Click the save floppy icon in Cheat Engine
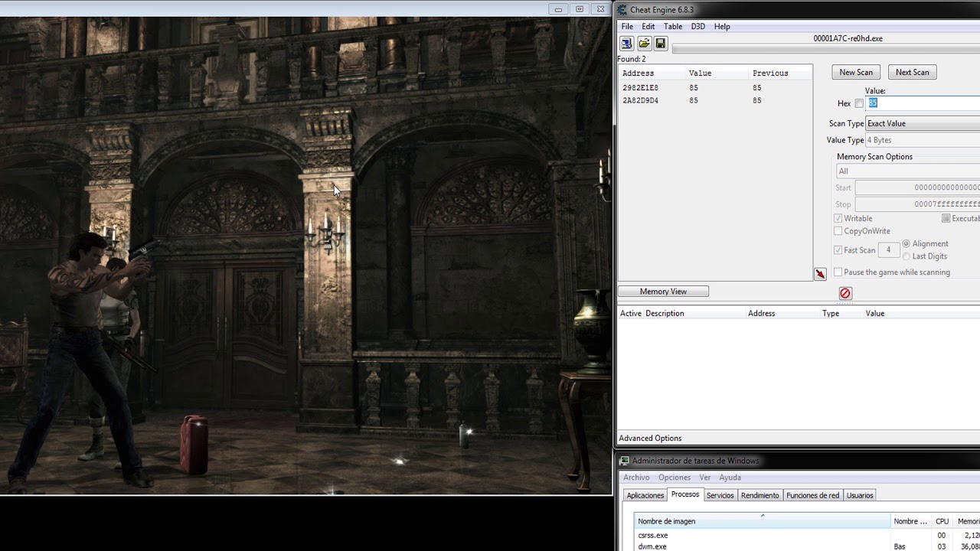980x551 pixels. click(x=661, y=44)
